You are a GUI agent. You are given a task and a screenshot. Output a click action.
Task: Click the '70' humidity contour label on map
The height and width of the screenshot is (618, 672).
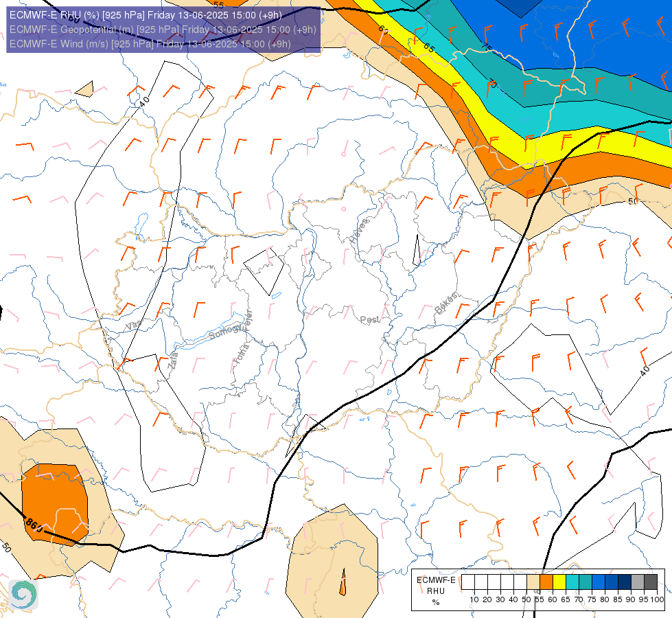pos(492,83)
